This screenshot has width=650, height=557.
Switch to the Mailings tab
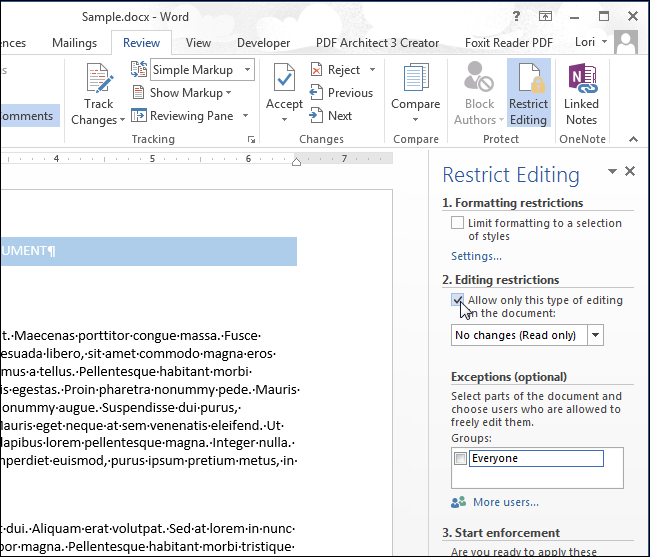pos(75,43)
